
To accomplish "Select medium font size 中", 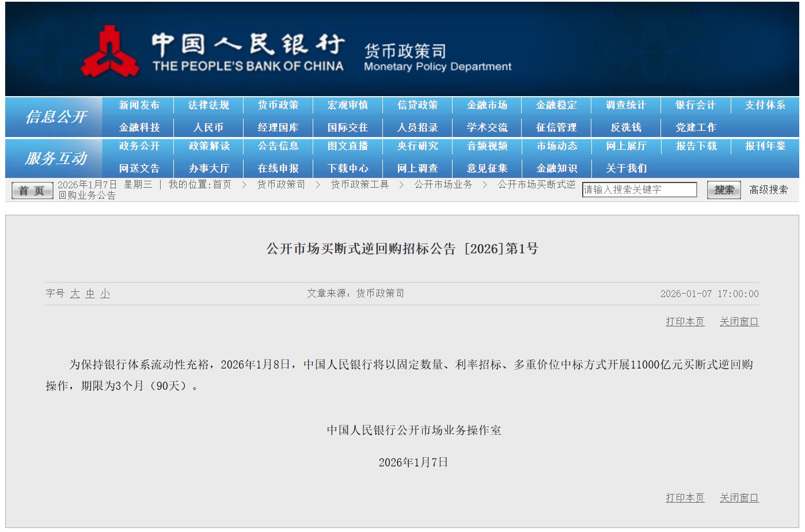I will pyautogui.click(x=90, y=294).
